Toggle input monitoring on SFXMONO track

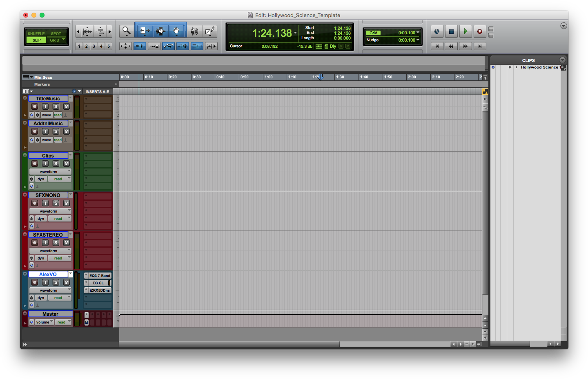click(45, 203)
